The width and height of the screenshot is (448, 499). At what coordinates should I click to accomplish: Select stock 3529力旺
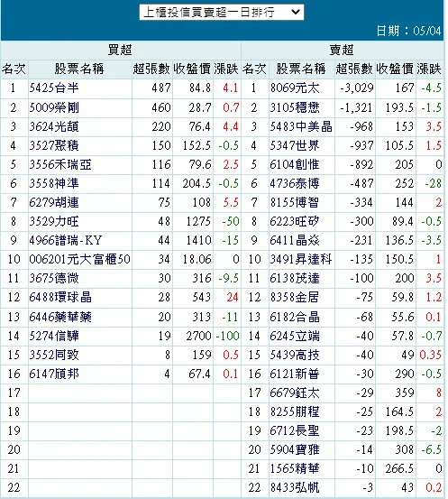click(x=54, y=221)
